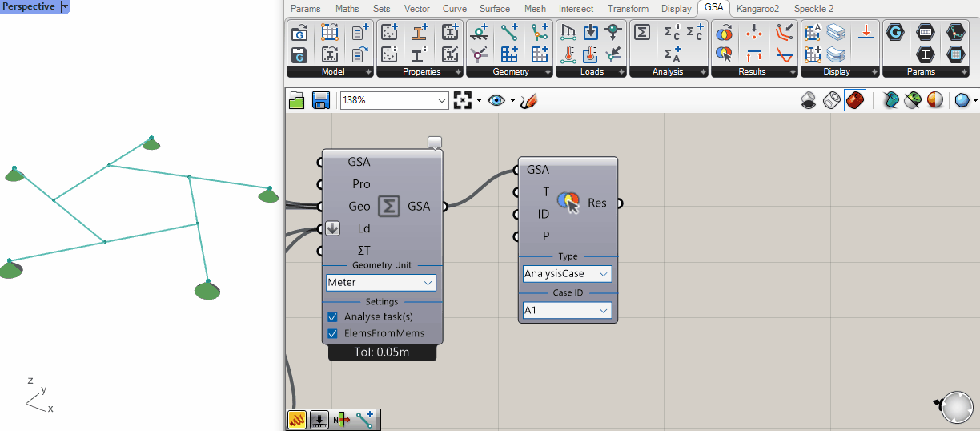Viewport: 980px width, 431px height.
Task: Open the document preview sphere settings icon
Action: click(964, 101)
